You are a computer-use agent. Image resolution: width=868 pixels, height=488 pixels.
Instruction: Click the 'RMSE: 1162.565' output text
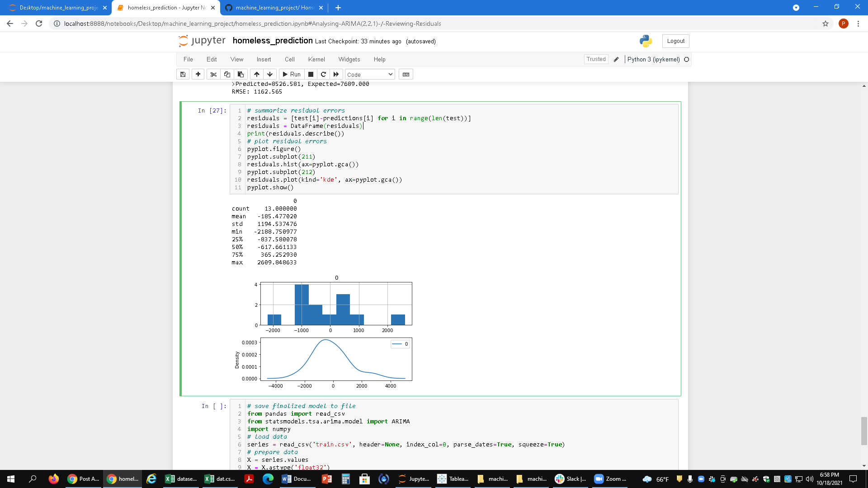257,92
